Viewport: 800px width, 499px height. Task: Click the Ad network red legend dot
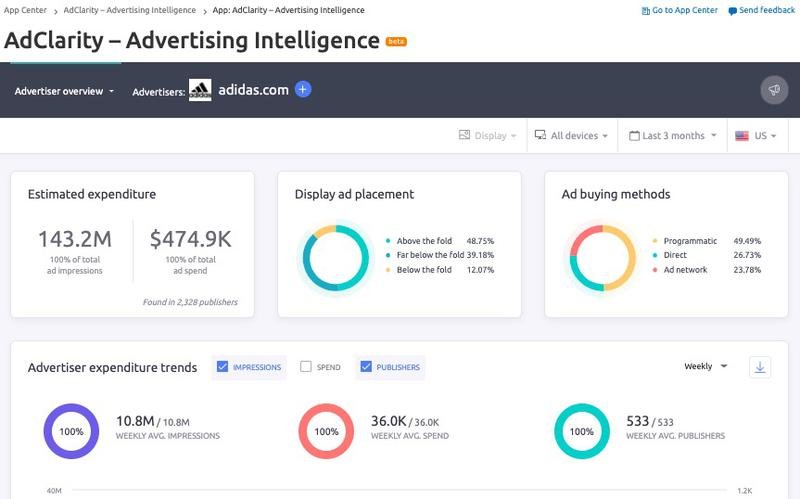click(x=655, y=270)
